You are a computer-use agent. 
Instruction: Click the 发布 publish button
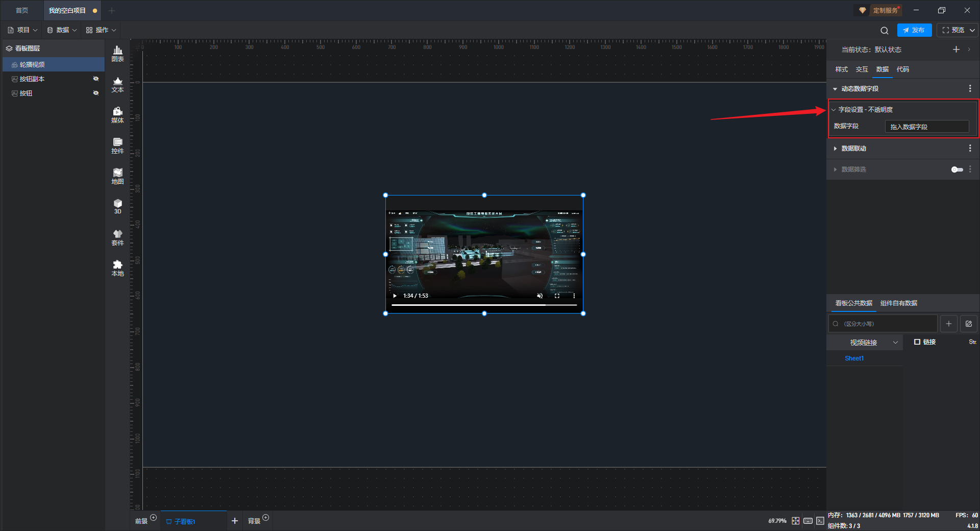(914, 30)
